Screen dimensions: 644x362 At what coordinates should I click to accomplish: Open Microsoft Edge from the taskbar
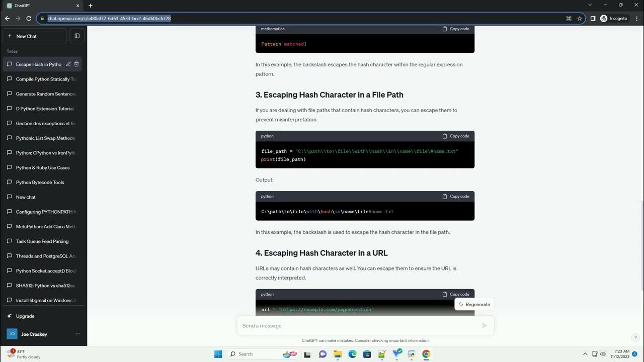[x=352, y=354]
